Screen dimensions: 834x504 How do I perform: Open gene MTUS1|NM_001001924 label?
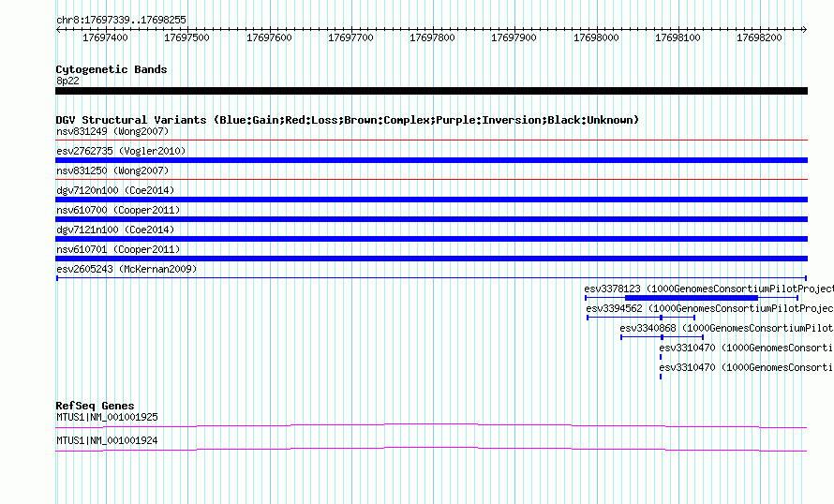click(107, 440)
